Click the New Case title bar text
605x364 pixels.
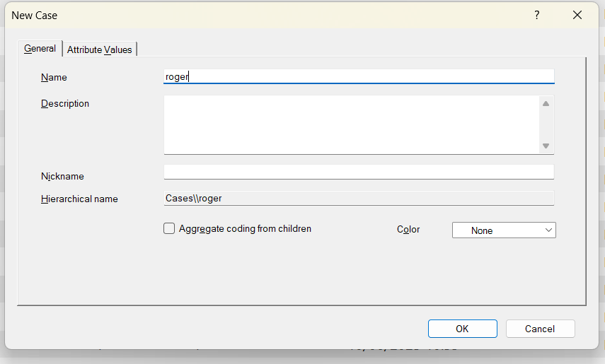(x=35, y=15)
